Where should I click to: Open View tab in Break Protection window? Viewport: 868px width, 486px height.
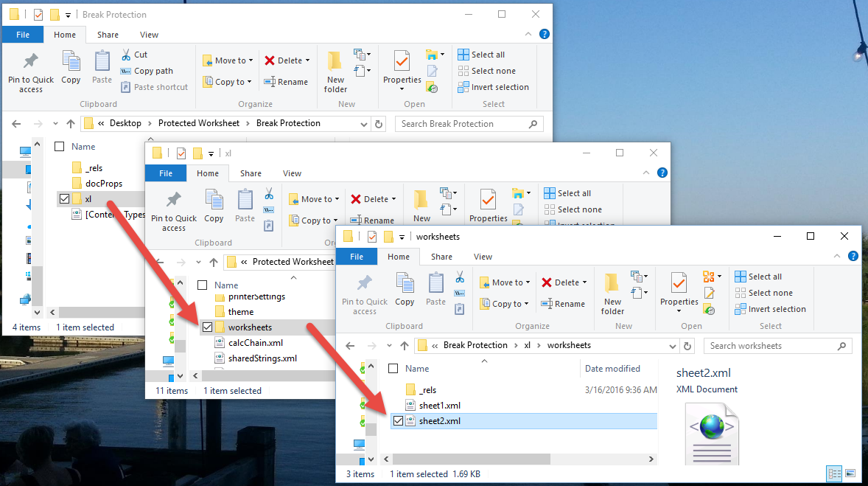click(x=149, y=35)
